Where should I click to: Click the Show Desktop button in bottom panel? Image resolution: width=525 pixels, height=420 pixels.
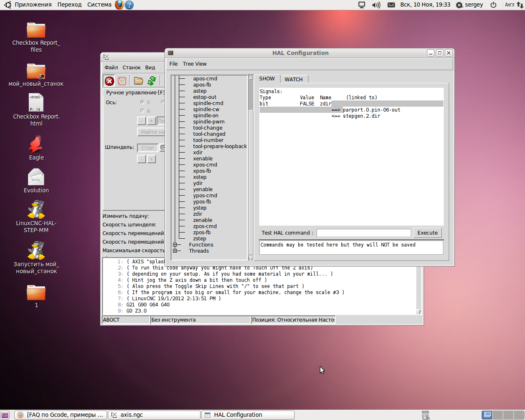5,415
